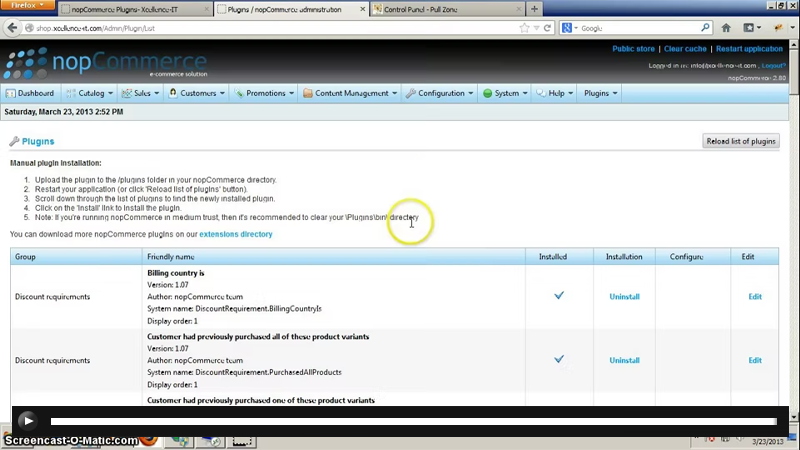Screen dimensions: 800x450
Task: Click the Content Management folder icon
Action: (308, 93)
